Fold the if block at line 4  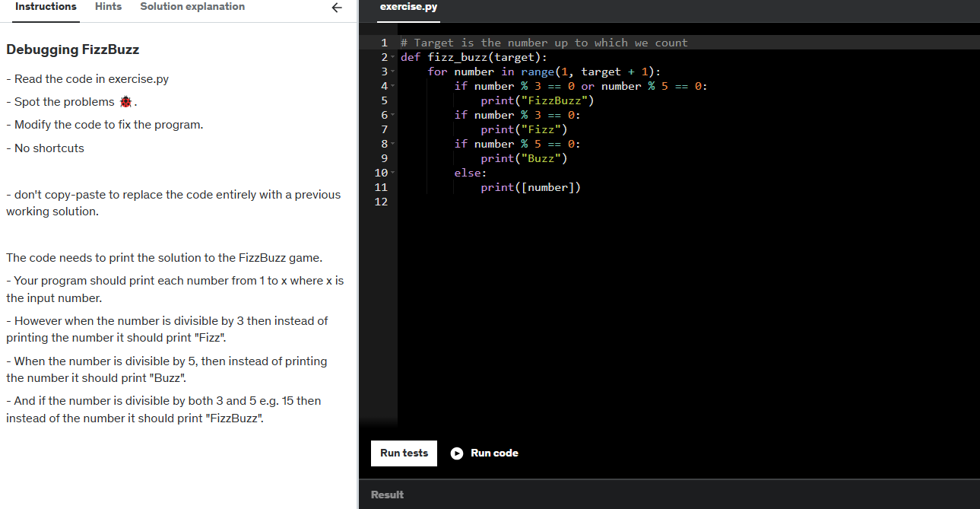(392, 86)
